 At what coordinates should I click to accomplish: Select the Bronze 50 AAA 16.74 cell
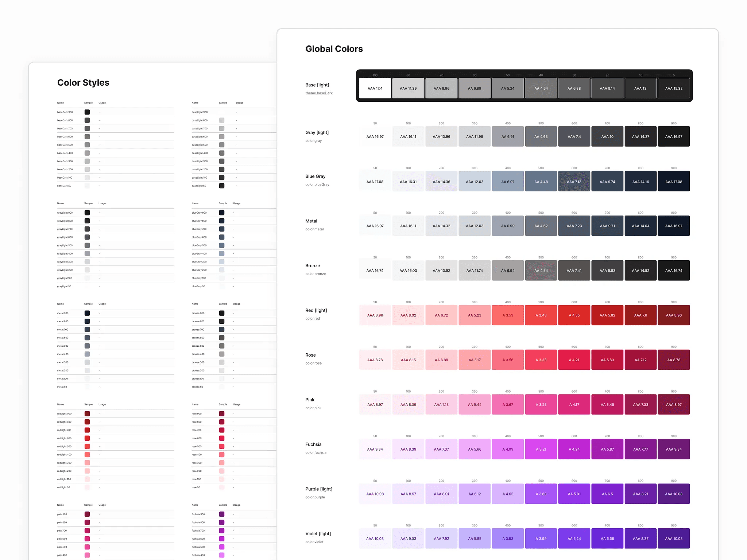tap(375, 271)
